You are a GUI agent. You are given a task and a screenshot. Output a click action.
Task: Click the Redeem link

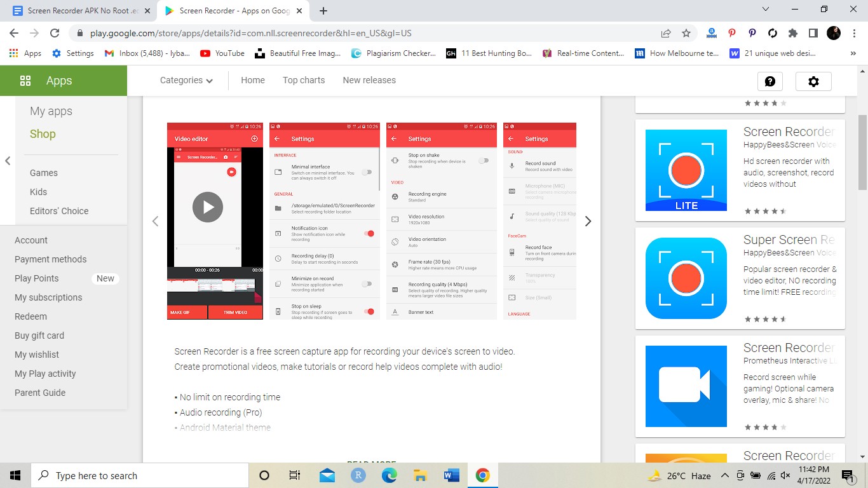[31, 316]
